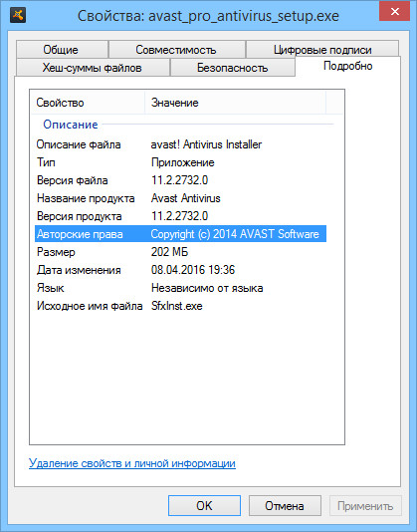Viewport: 417px width, 532px height.
Task: Switch to the Общие tab
Action: (62, 50)
